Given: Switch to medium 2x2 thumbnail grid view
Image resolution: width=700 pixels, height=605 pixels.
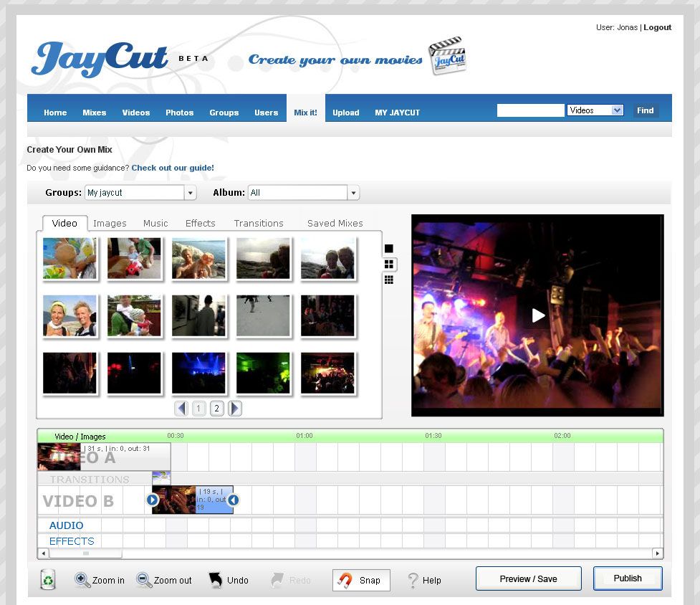Looking at the screenshot, I should pos(388,264).
